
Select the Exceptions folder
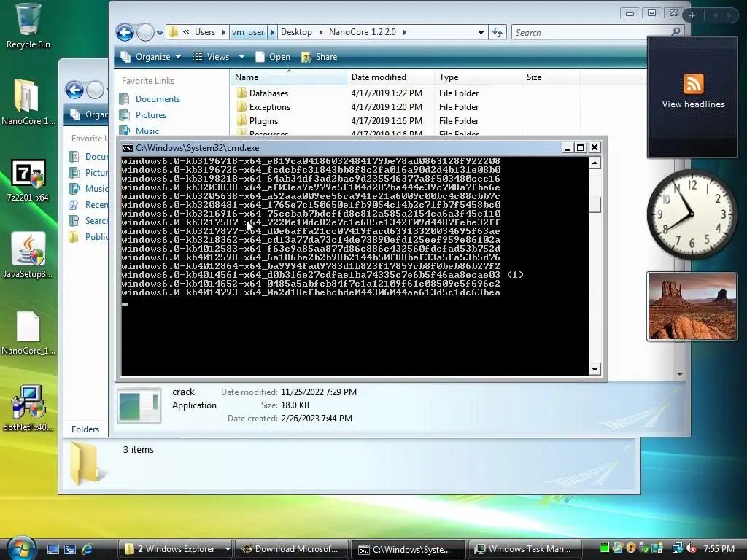coord(269,106)
